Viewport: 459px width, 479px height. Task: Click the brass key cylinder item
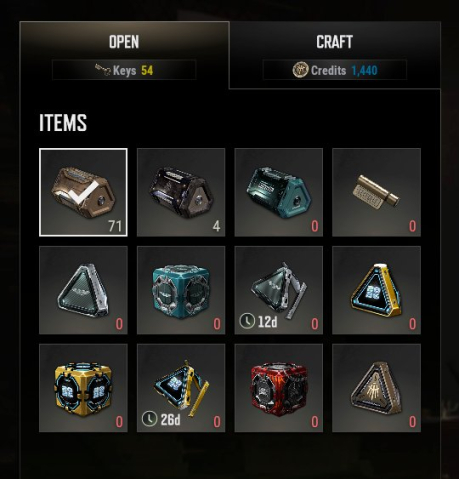(376, 192)
